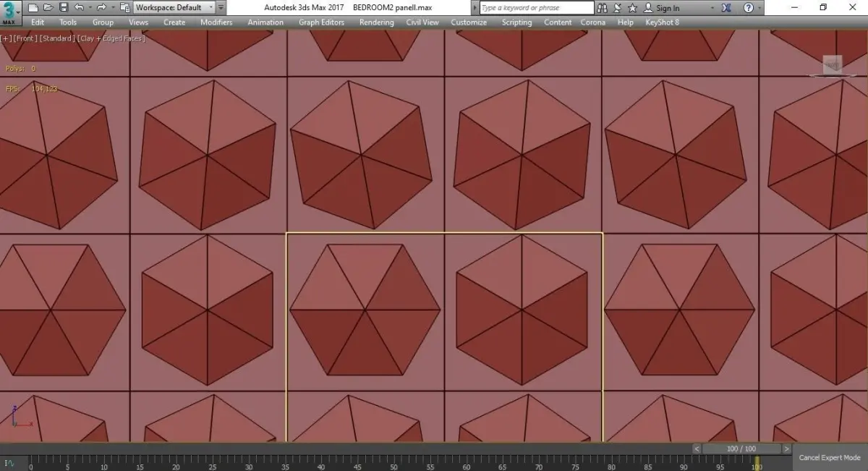Screen dimensions: 868x471
Task: Open the Help menu in menu bar
Action: pos(626,22)
